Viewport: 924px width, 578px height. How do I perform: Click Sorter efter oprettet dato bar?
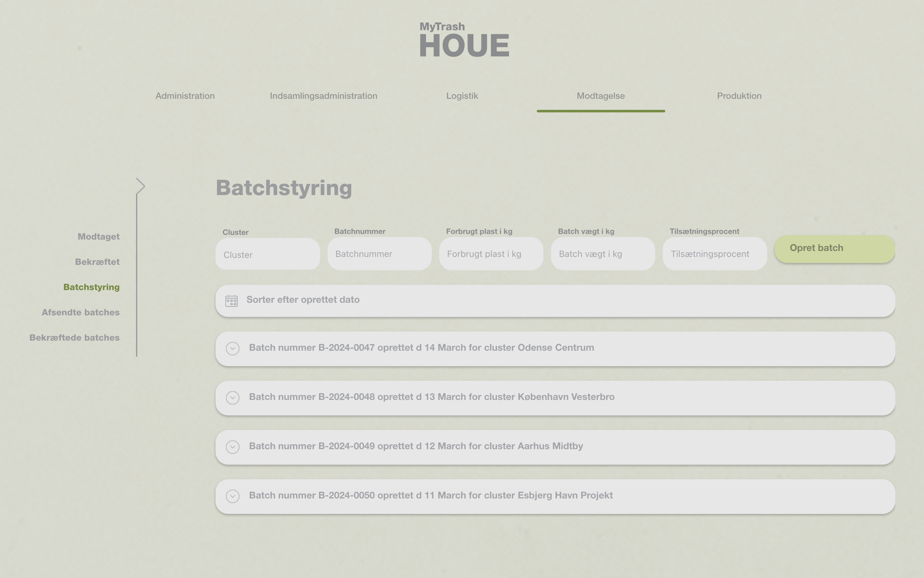click(554, 301)
